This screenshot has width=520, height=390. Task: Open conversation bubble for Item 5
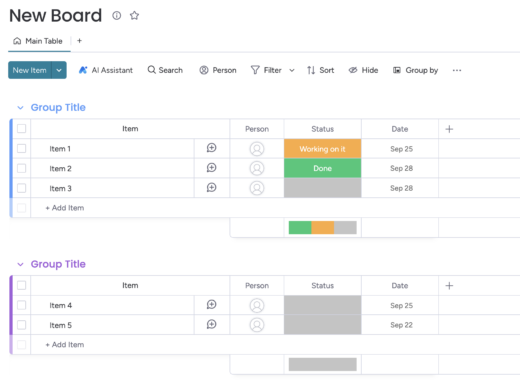211,324
